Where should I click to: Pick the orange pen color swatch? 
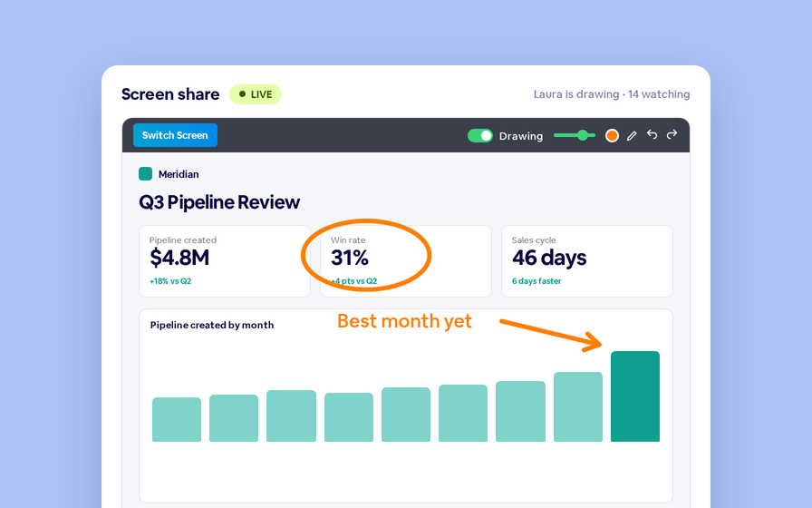point(612,136)
